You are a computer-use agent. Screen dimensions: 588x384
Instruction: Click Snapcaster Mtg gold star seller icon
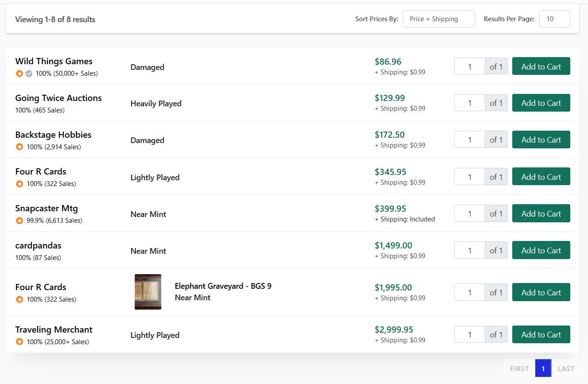19,221
